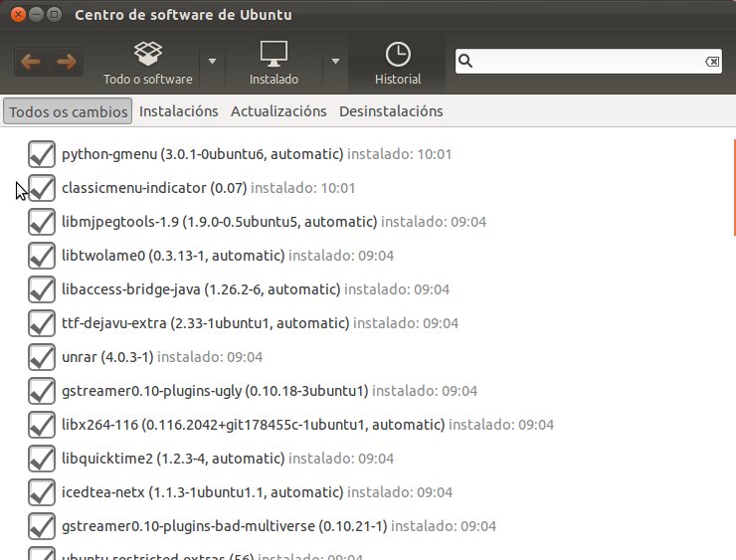Maximize the Centro de software window

55,15
